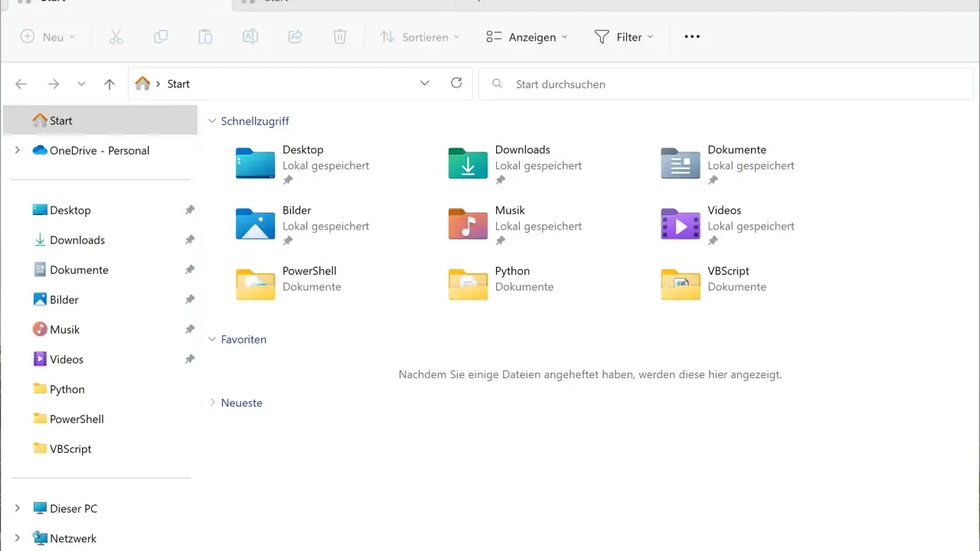The height and width of the screenshot is (551, 980).
Task: Click pin icon next to sidebar Musik
Action: click(190, 329)
